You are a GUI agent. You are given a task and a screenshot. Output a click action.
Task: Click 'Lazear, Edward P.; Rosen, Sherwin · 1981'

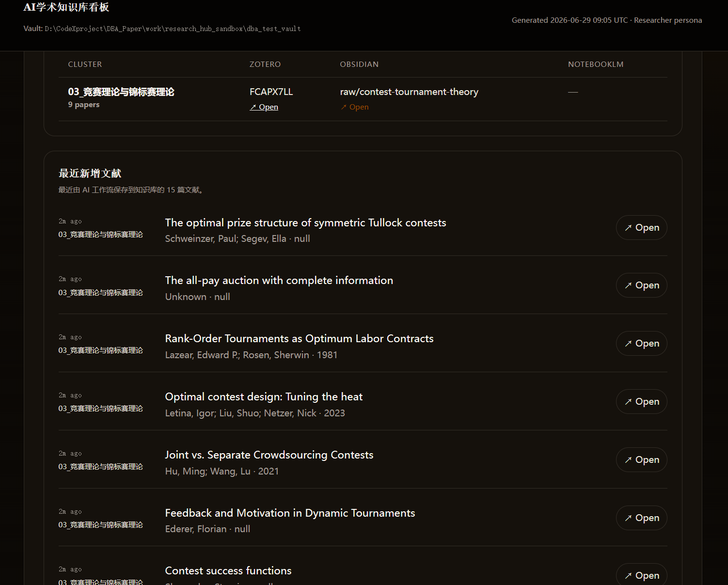pos(252,355)
